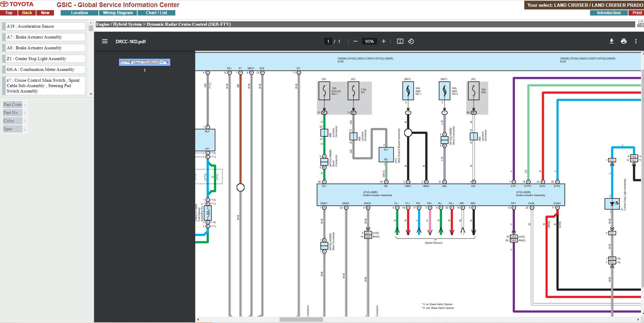Viewport: 644px width, 323px height.
Task: Click the PDF scroll left arrow
Action: (198, 319)
